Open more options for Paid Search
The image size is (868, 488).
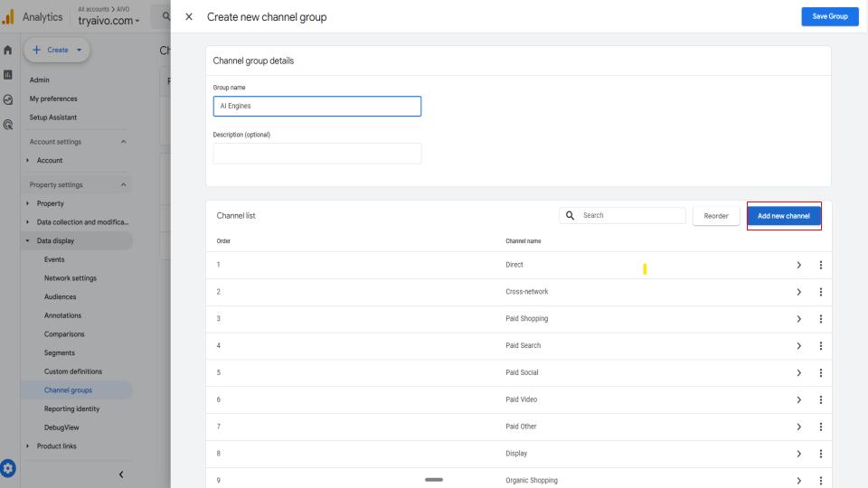[x=820, y=346]
